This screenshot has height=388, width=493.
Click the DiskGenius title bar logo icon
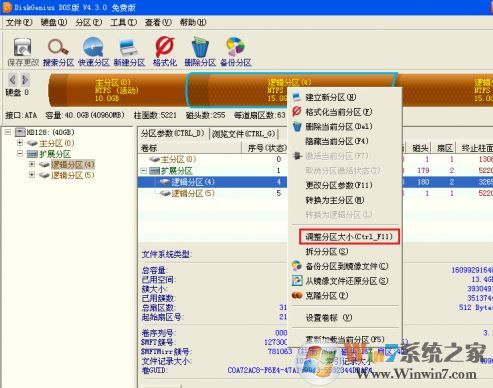(7, 7)
